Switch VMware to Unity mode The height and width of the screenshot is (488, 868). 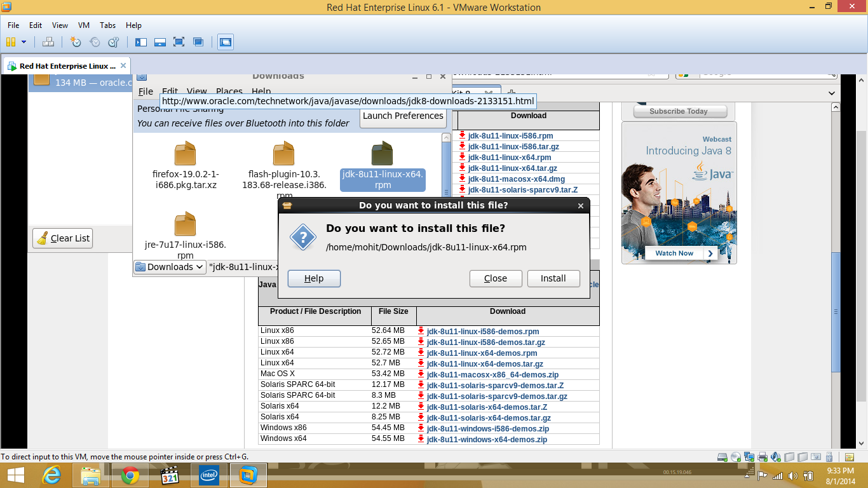pos(198,42)
